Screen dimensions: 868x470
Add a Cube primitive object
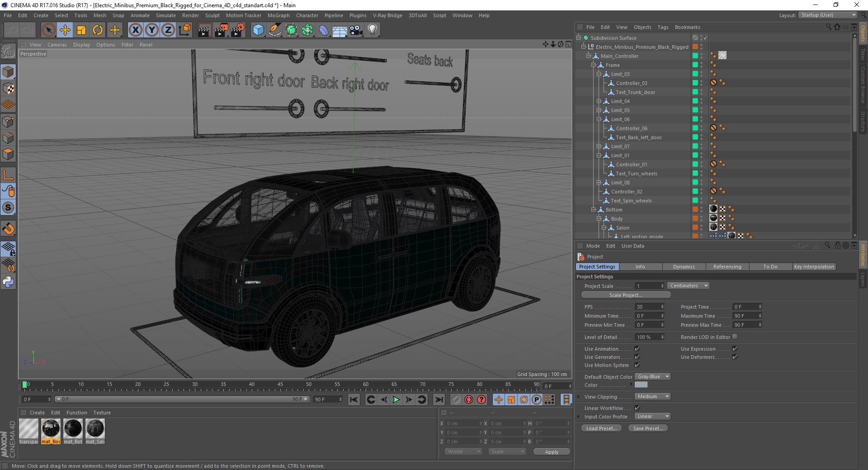point(258,30)
